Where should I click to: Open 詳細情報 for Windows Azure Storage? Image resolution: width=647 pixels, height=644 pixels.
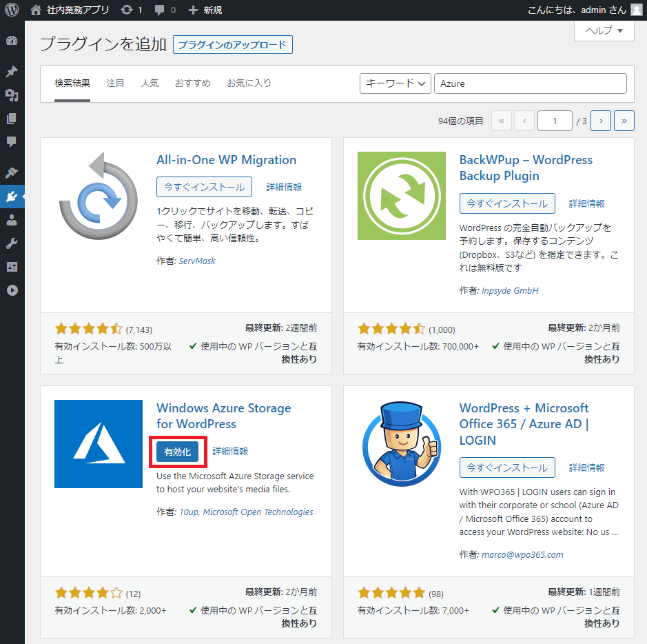[230, 451]
